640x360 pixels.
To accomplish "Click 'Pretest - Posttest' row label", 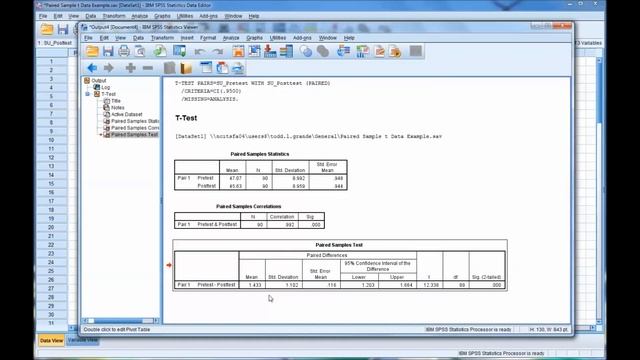I will 216,285.
